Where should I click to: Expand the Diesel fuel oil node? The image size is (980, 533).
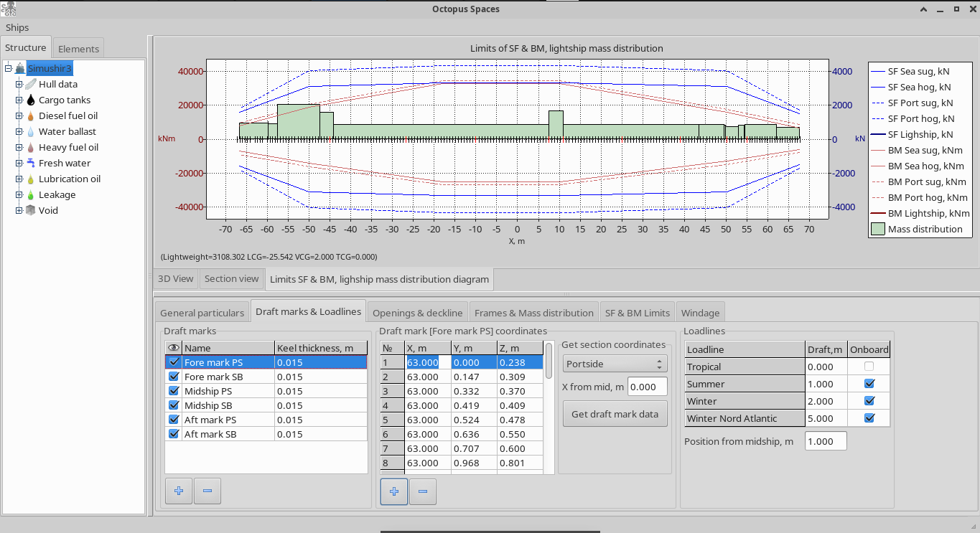19,116
